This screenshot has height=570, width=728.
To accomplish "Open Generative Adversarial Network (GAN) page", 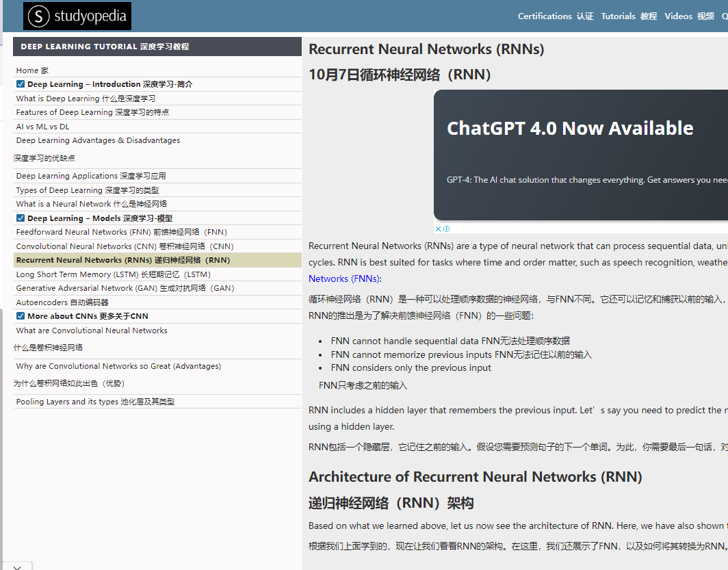I will (x=125, y=288).
